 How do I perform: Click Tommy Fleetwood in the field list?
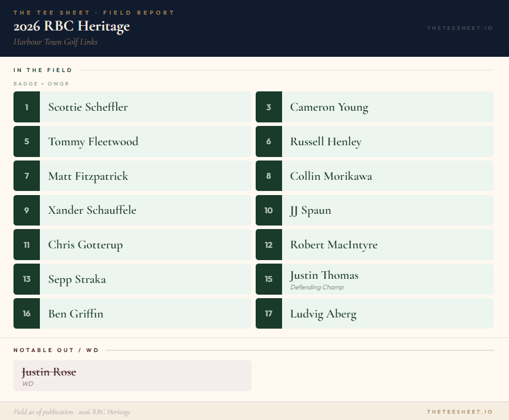pyautogui.click(x=93, y=142)
